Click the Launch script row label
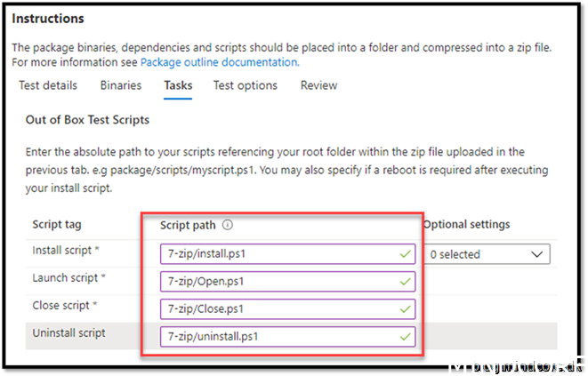This screenshot has width=588, height=376. pos(68,278)
